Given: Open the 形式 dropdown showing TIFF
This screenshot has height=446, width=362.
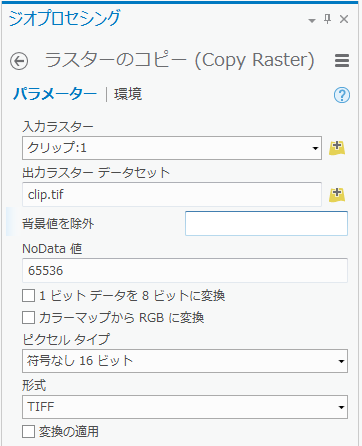Looking at the screenshot, I should coord(185,407).
